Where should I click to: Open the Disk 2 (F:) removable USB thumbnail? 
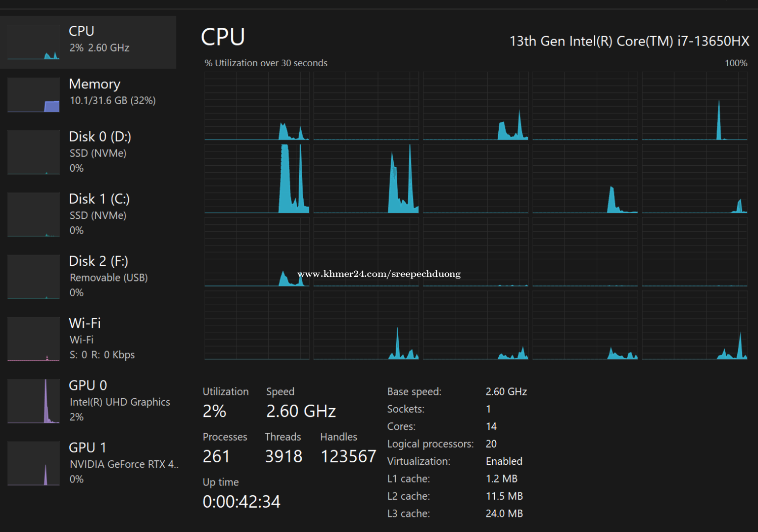(33, 277)
